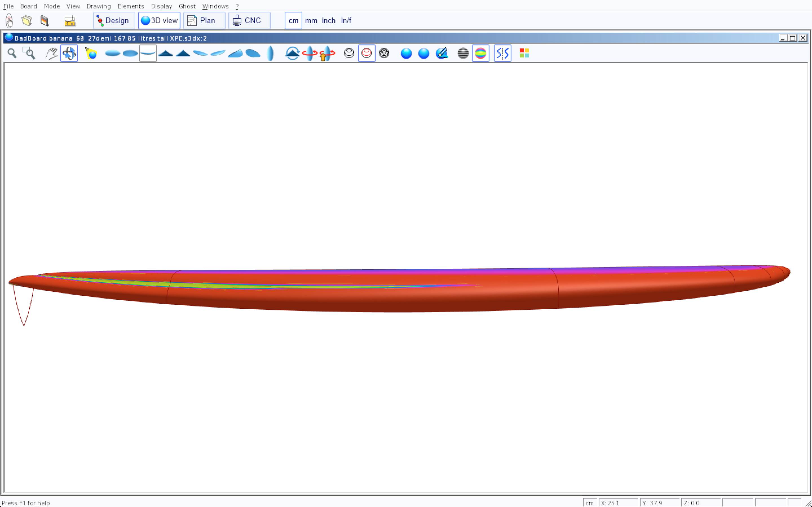812x507 pixels.
Task: Activate the hand pan tool
Action: [x=51, y=53]
